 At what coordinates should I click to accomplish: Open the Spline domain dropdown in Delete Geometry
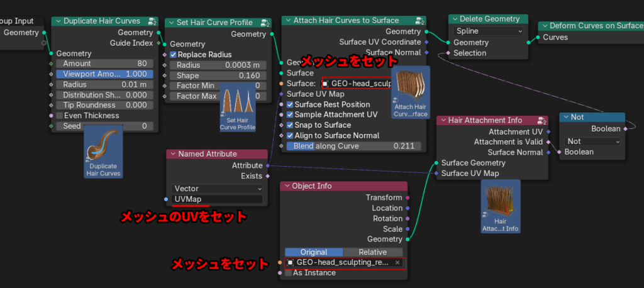point(489,31)
